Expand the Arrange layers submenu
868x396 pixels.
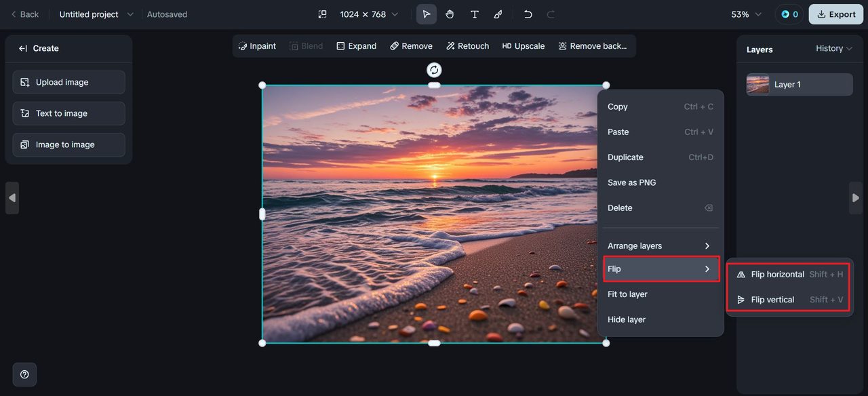tap(660, 245)
